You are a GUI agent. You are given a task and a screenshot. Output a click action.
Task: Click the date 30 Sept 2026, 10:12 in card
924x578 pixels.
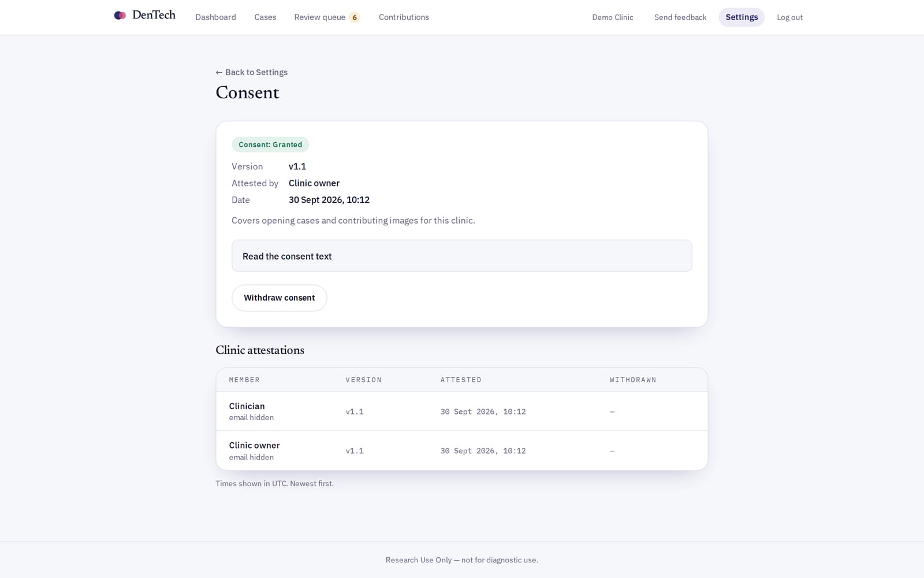click(x=329, y=200)
